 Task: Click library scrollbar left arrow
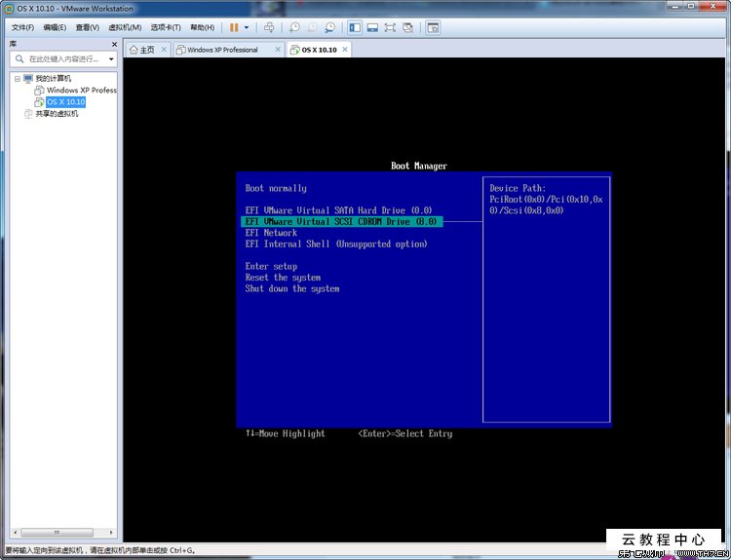point(16,532)
